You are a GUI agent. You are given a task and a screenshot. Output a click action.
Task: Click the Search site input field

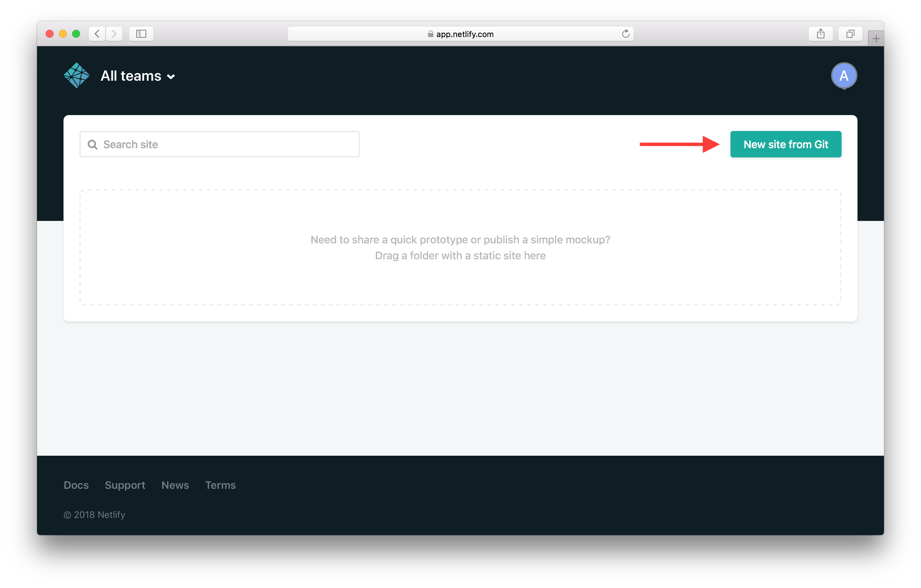220,144
